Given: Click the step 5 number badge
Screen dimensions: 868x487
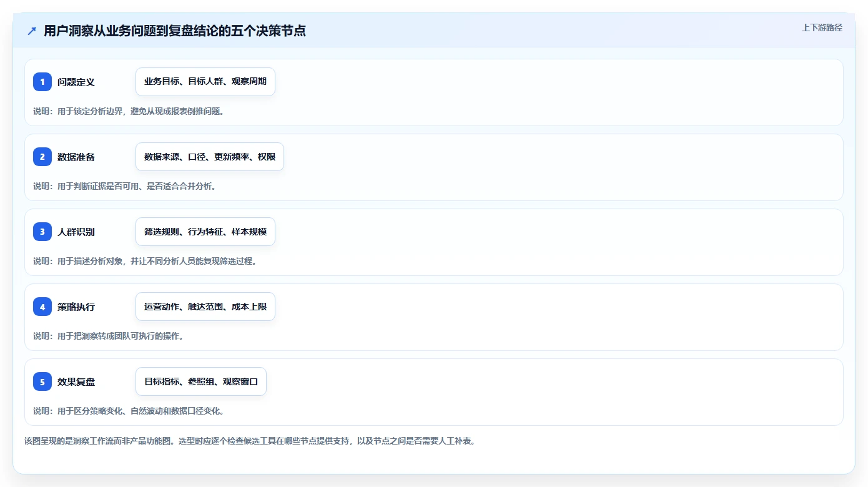Looking at the screenshot, I should click(42, 381).
